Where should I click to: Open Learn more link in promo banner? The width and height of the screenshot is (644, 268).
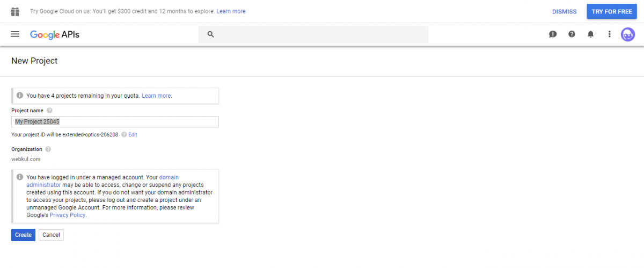click(x=231, y=11)
